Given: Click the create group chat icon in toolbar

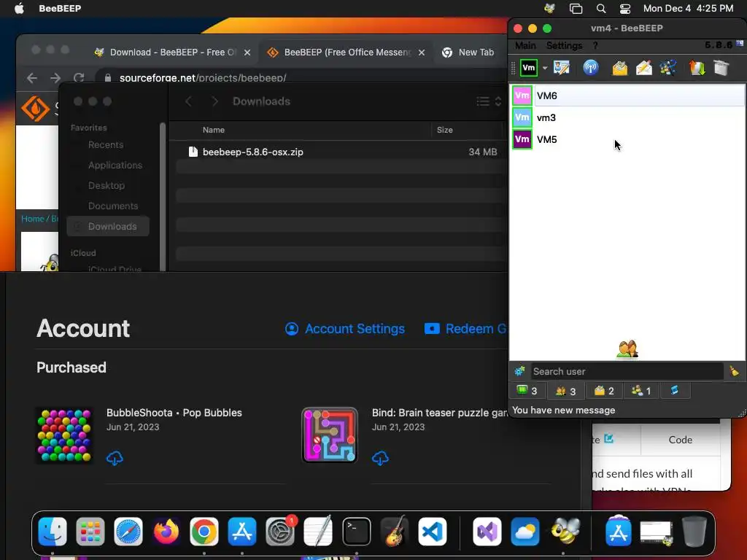Looking at the screenshot, I should coord(668,68).
